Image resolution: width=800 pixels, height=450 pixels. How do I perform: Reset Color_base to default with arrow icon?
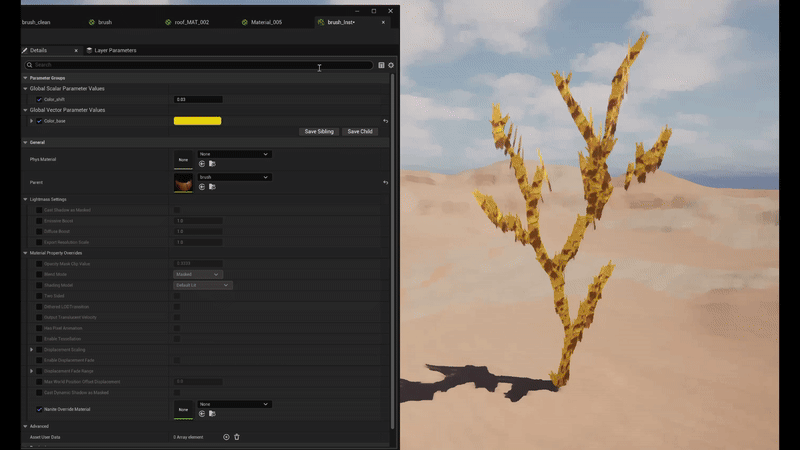click(386, 121)
